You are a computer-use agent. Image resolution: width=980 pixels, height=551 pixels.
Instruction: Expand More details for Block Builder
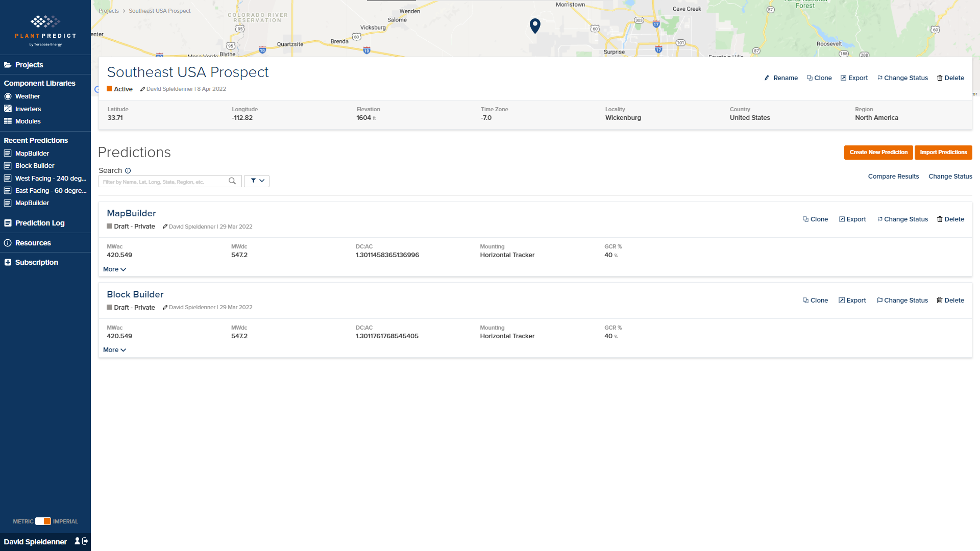(114, 350)
